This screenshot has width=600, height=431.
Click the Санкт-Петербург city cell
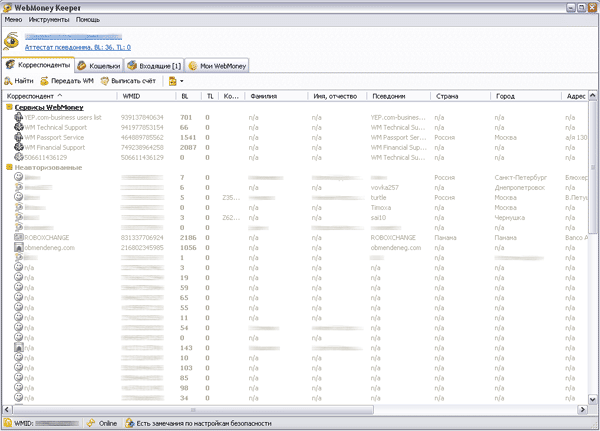[520, 178]
